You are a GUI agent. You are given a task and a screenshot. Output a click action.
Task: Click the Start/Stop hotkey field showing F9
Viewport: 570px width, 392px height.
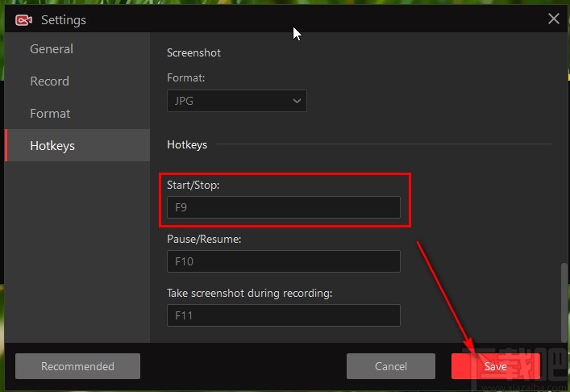283,207
